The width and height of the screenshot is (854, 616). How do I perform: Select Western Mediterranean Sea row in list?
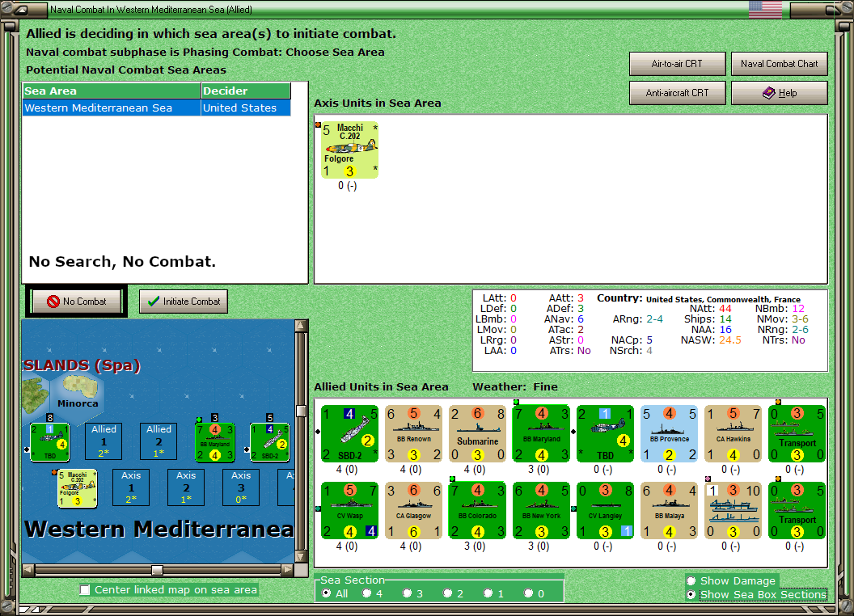157,108
